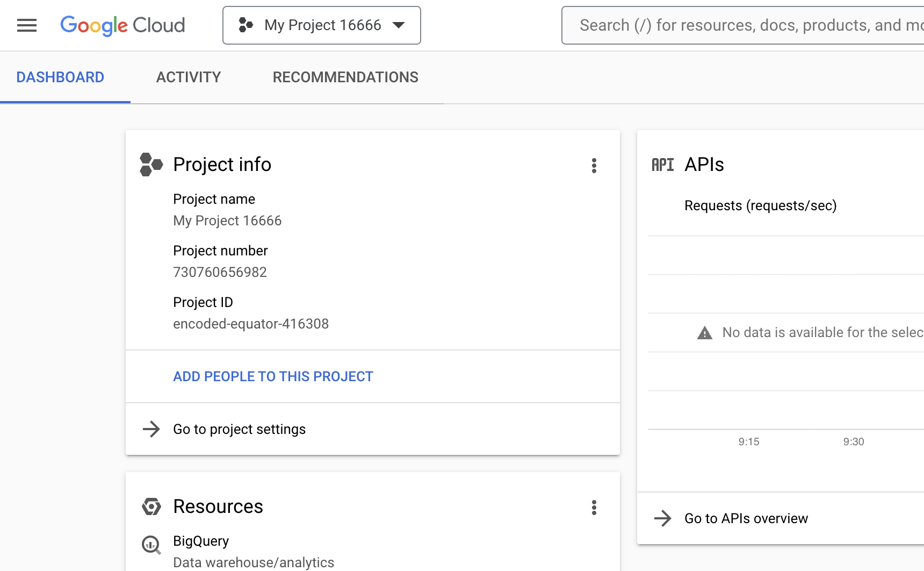Switch to the Dashboard tab

(x=60, y=77)
